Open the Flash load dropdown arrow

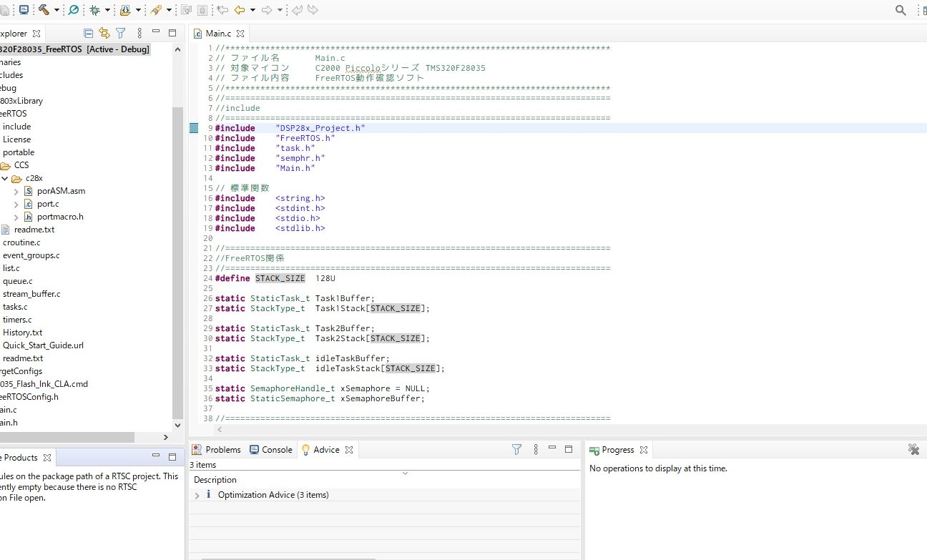pyautogui.click(x=138, y=10)
